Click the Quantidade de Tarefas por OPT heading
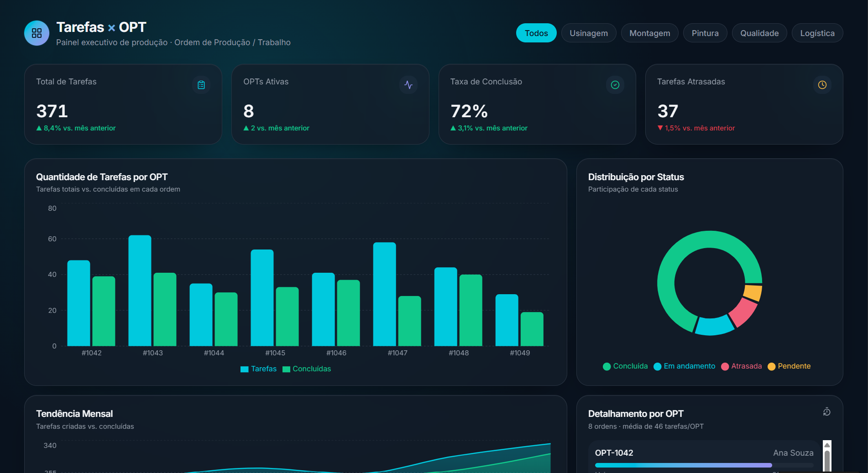Image resolution: width=868 pixels, height=473 pixels. click(x=102, y=177)
